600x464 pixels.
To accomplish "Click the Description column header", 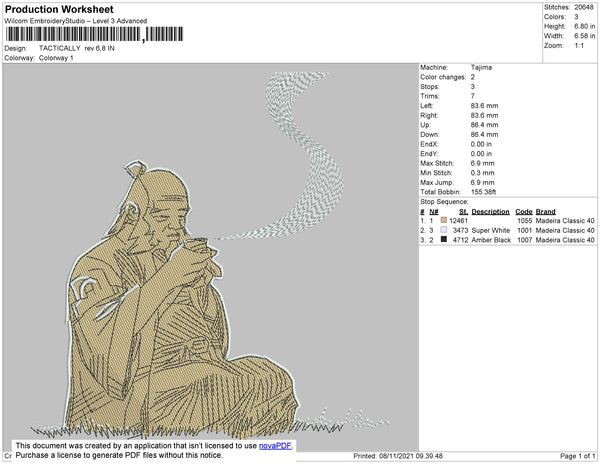I will [x=490, y=212].
